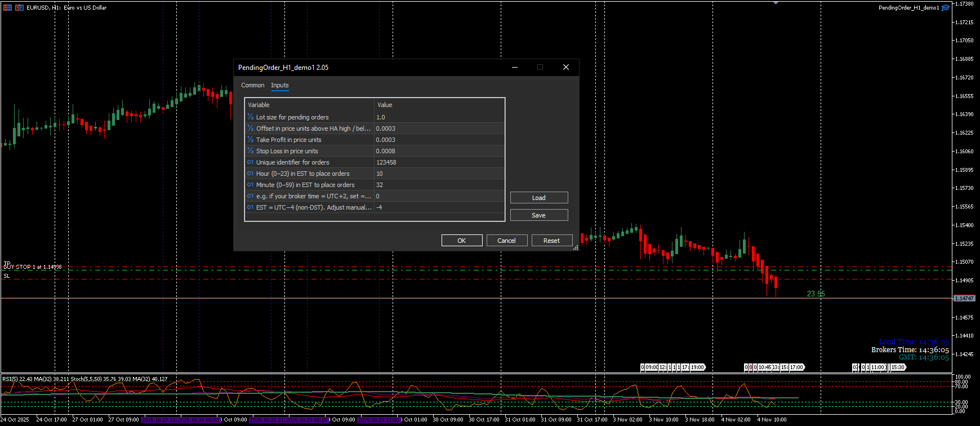980x426 pixels.
Task: Save the current inputs to file
Action: 538,215
